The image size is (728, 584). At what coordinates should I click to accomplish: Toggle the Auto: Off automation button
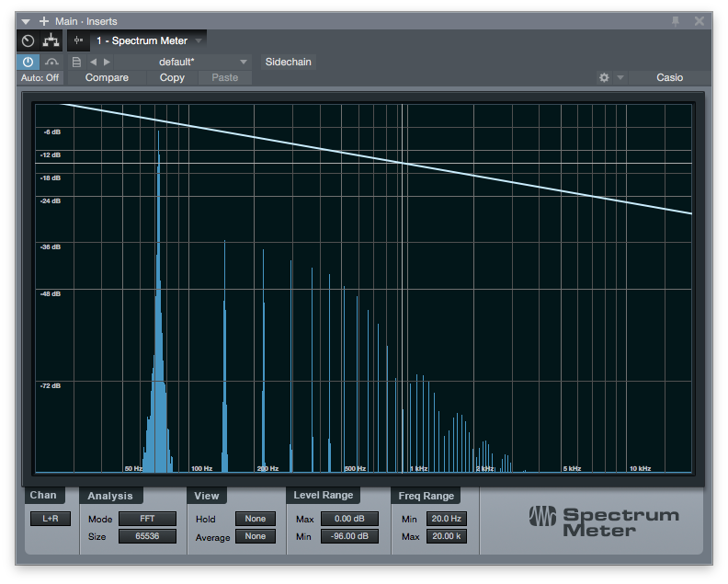[x=40, y=78]
